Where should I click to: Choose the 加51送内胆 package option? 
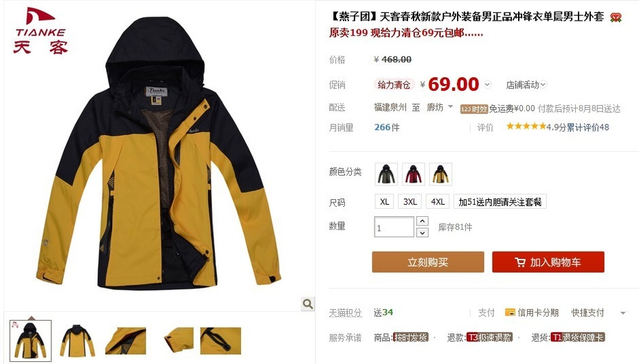pyautogui.click(x=500, y=201)
